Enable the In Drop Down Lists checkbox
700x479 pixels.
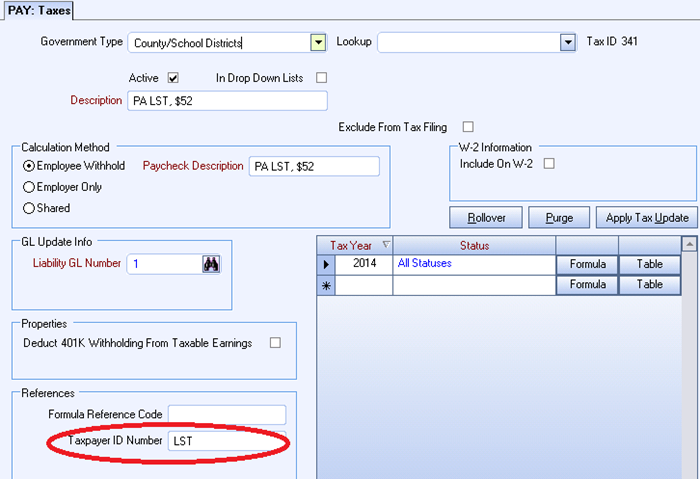pos(321,77)
